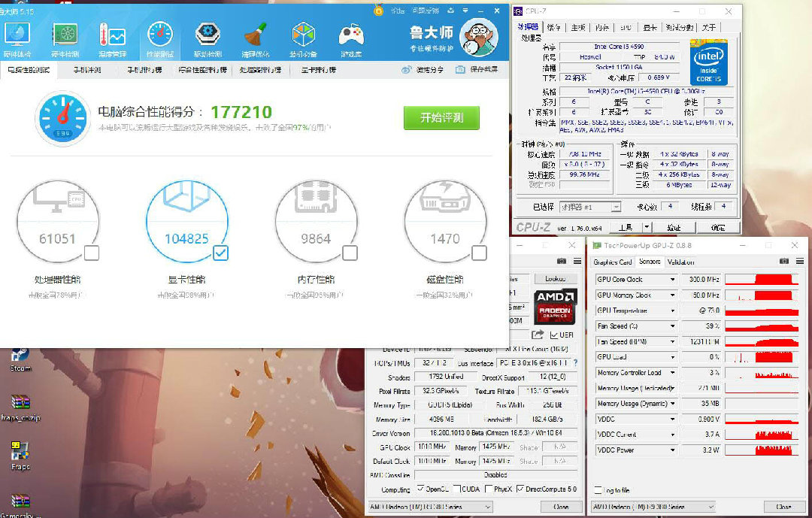Viewport: 812px width, 518px height.
Task: Open 装机必备 cube icon
Action: (x=303, y=39)
